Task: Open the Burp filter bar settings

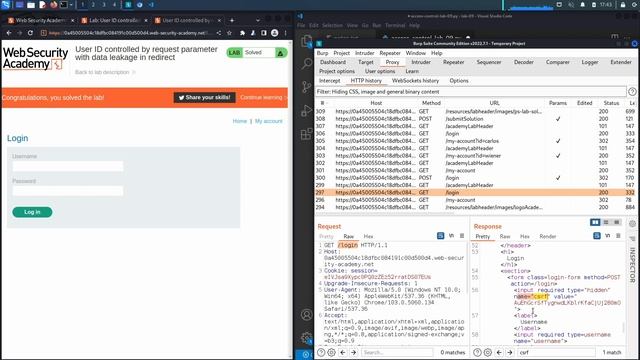Action: pyautogui.click(x=470, y=92)
